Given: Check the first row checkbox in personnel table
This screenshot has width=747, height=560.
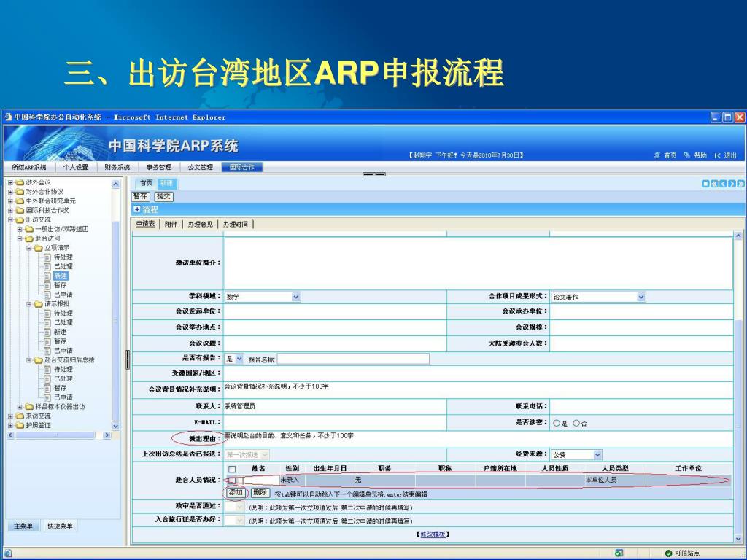Looking at the screenshot, I should (x=232, y=481).
